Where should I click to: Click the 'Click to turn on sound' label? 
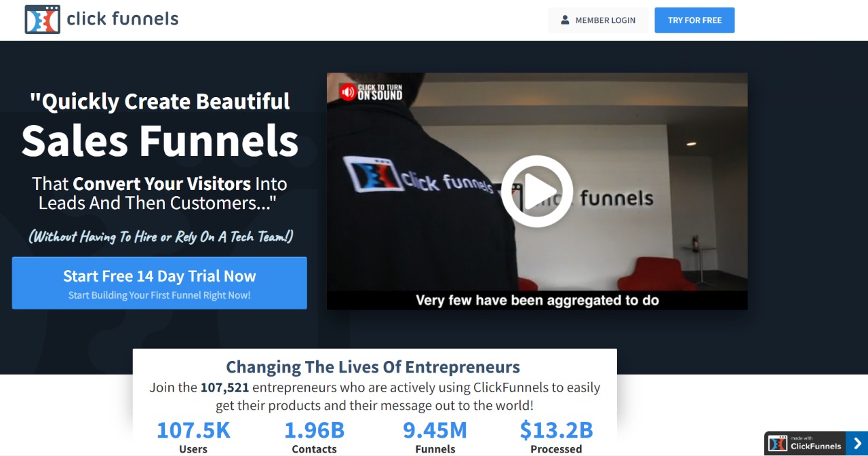coord(380,92)
